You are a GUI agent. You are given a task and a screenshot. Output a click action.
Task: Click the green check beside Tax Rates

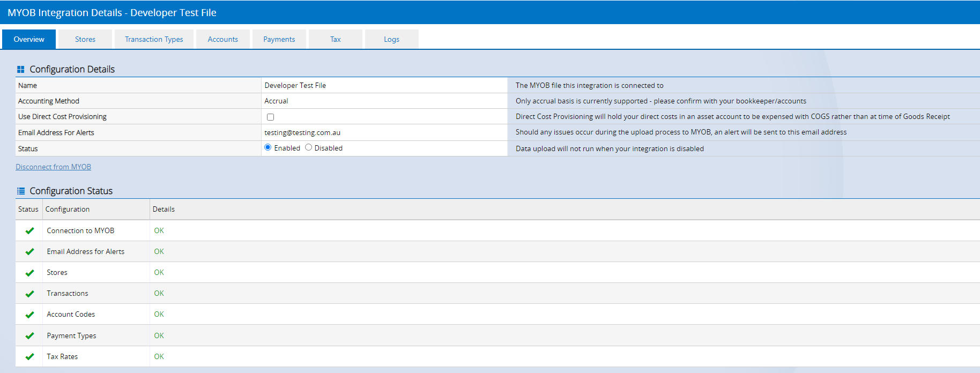coord(29,356)
